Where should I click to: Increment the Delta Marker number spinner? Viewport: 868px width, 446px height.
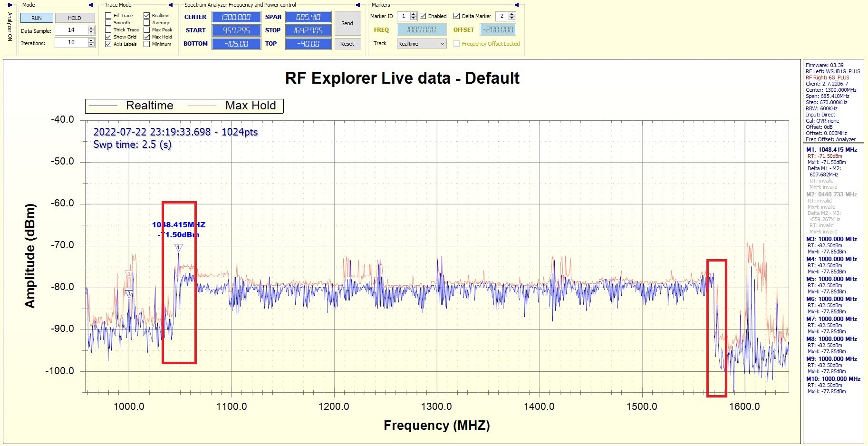[512, 14]
